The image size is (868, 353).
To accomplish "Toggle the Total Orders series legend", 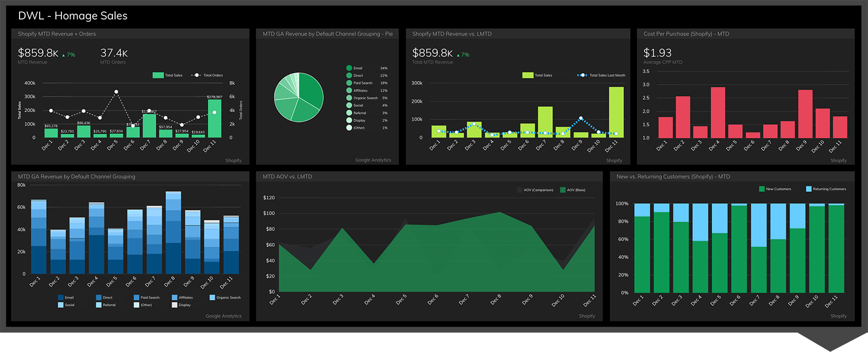I will pyautogui.click(x=207, y=75).
